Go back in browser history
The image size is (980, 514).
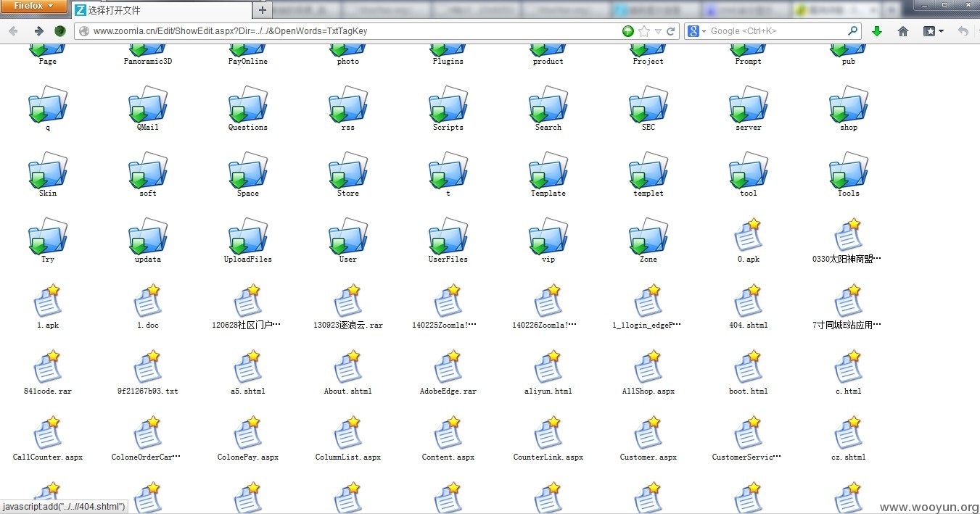click(13, 31)
